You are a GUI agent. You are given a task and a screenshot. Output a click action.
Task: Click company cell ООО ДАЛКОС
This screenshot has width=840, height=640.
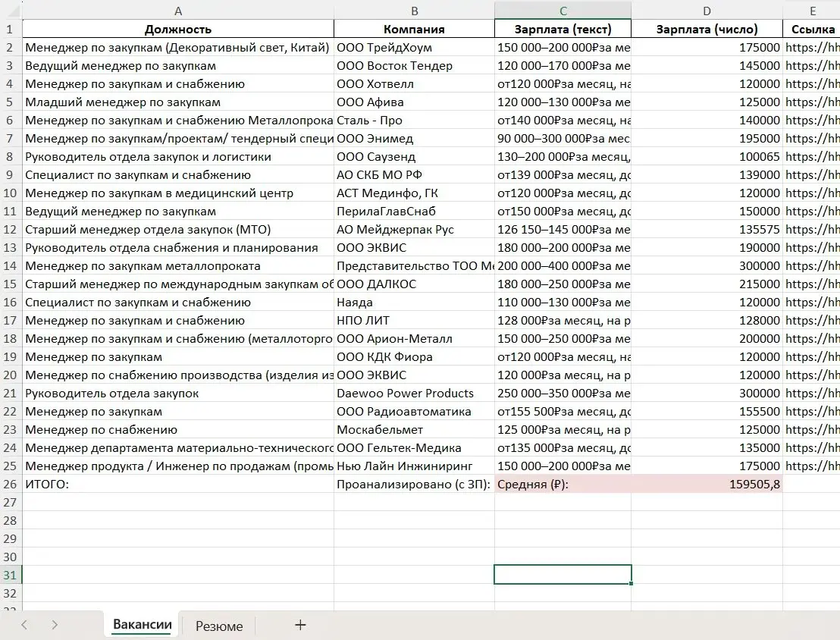(414, 284)
